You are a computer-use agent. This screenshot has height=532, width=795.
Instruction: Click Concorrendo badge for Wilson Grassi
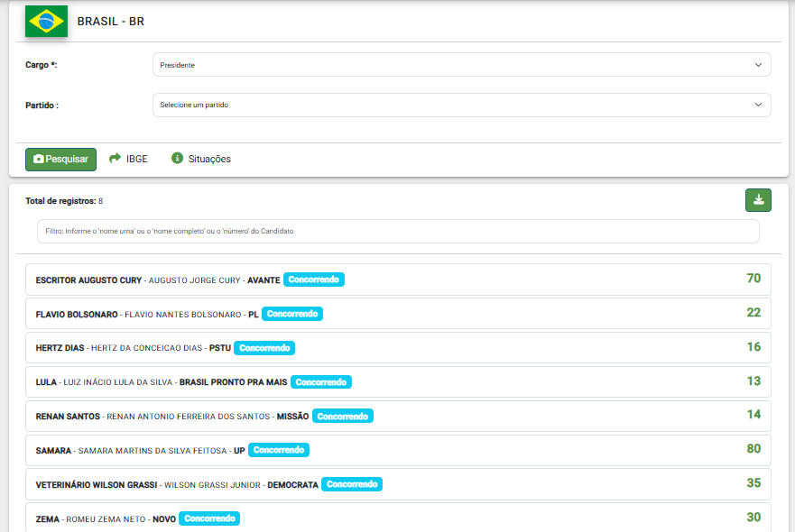352,484
